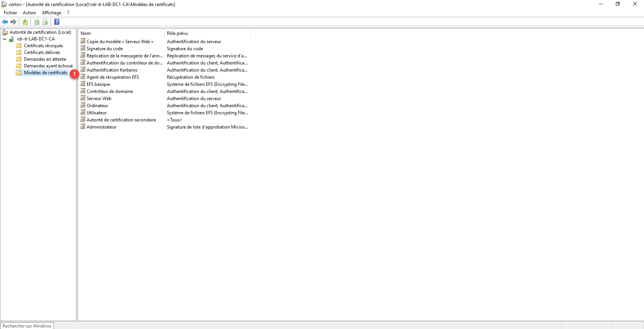This screenshot has width=644, height=329.
Task: Select the Demandes en attente folder
Action: [45, 59]
